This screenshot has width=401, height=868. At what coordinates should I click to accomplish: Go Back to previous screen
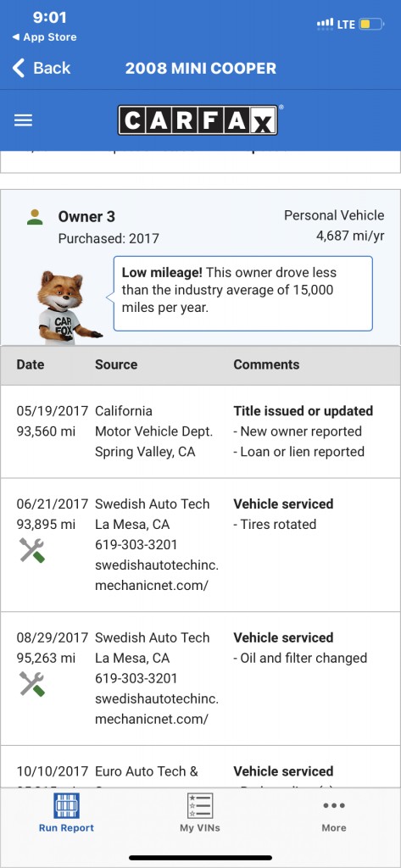click(x=42, y=68)
